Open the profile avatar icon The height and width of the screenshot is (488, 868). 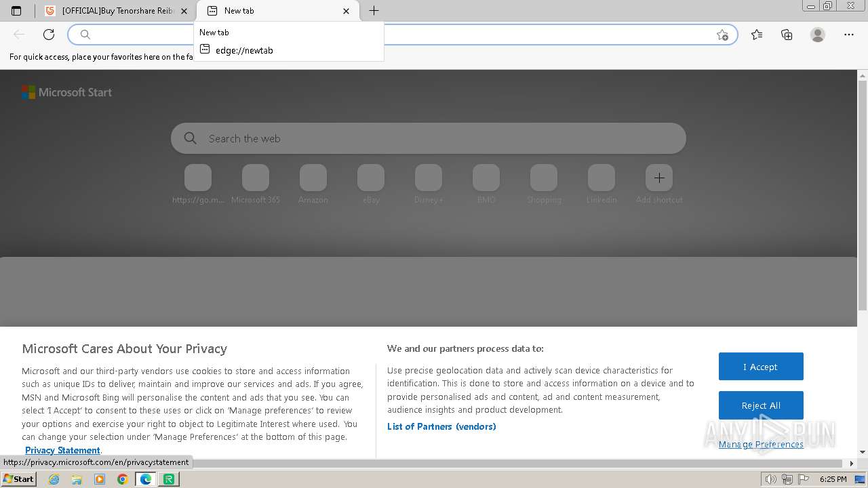click(818, 35)
